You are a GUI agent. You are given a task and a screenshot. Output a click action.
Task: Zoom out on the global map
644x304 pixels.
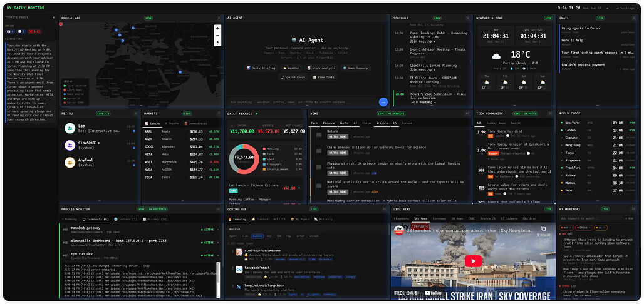click(217, 36)
